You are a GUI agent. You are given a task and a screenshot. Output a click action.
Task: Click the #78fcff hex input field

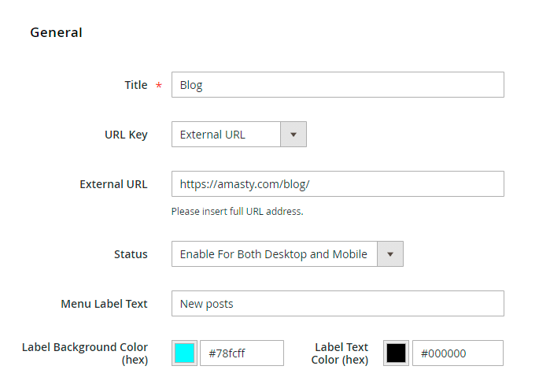(242, 353)
